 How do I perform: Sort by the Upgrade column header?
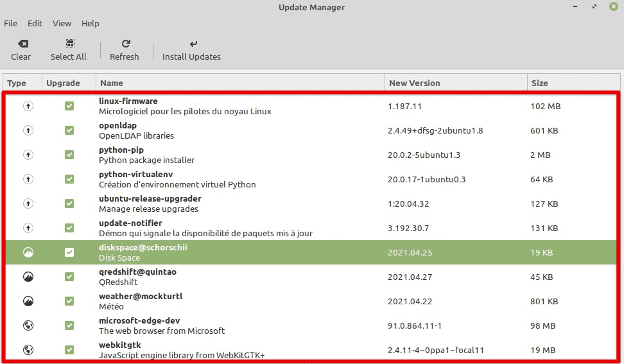pyautogui.click(x=69, y=83)
